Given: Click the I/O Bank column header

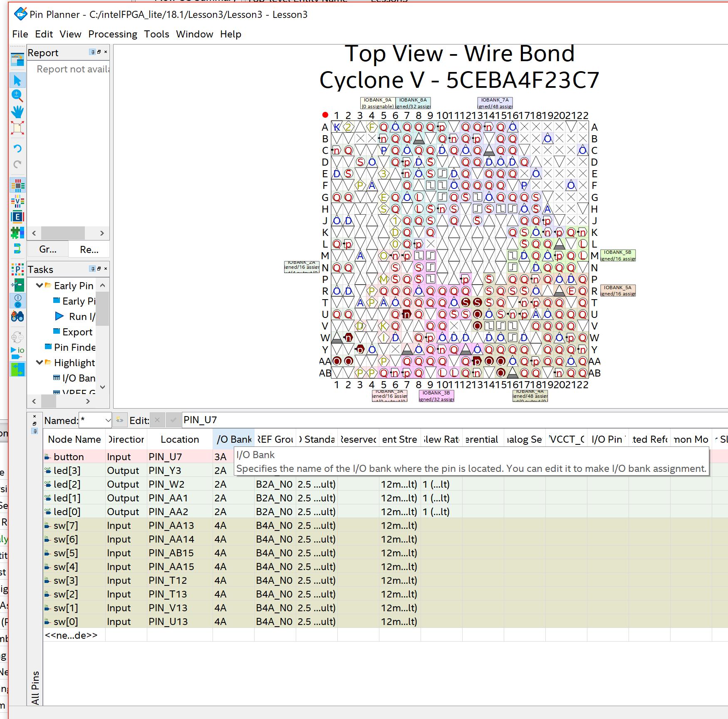Looking at the screenshot, I should [x=234, y=439].
